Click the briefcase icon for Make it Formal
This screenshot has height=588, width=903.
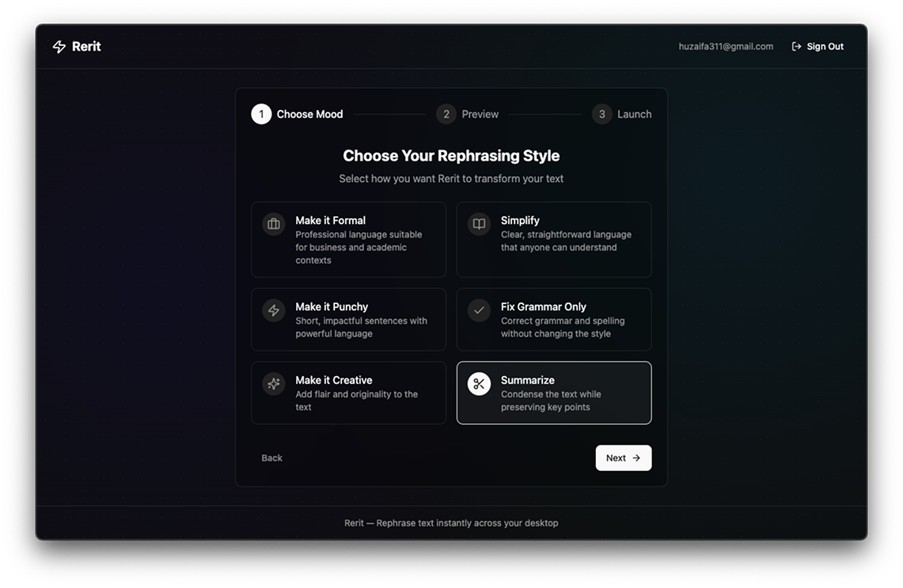pyautogui.click(x=274, y=224)
